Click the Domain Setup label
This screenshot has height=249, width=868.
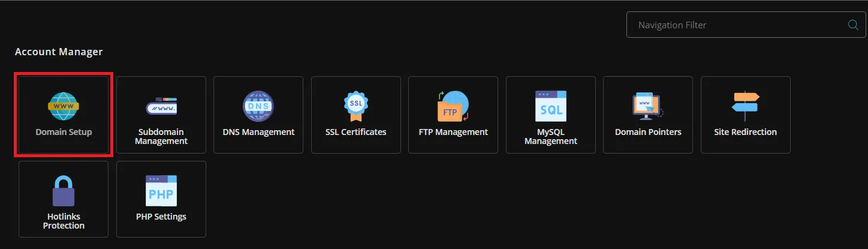(x=64, y=132)
